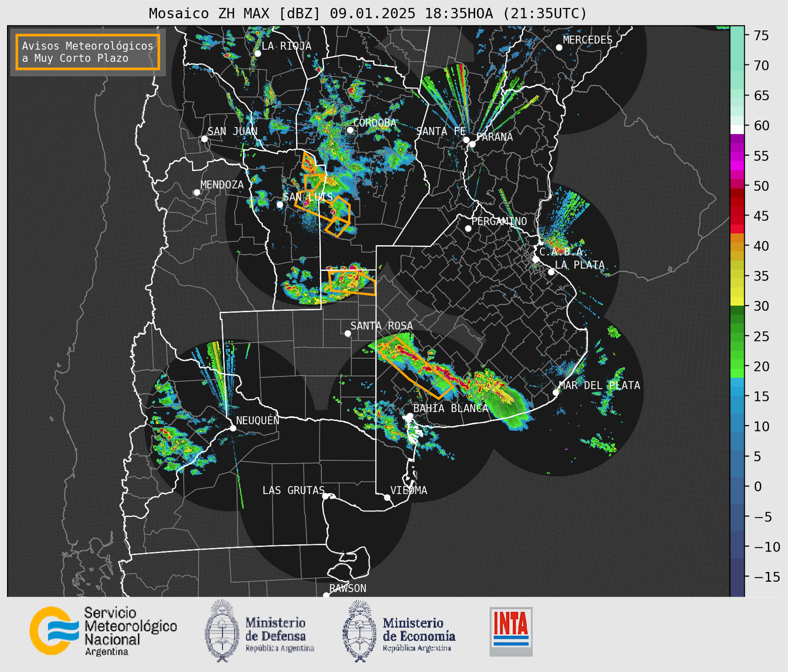This screenshot has height=672, width=788.
Task: Click the PARANA city label
Action: pos(494,137)
